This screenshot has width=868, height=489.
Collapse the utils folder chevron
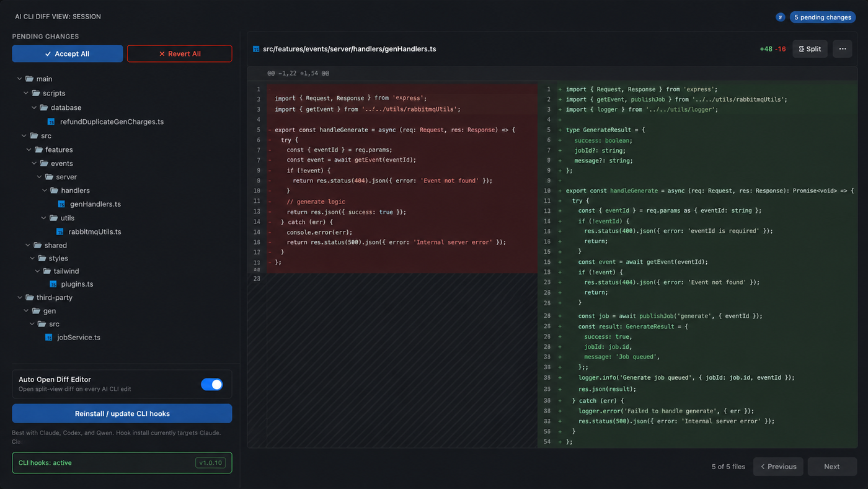[x=43, y=218]
